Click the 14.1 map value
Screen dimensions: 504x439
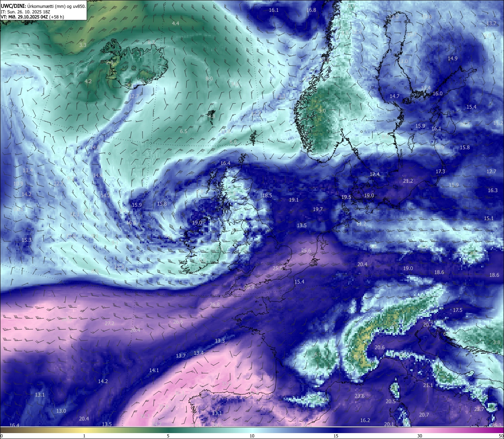coord(154,370)
